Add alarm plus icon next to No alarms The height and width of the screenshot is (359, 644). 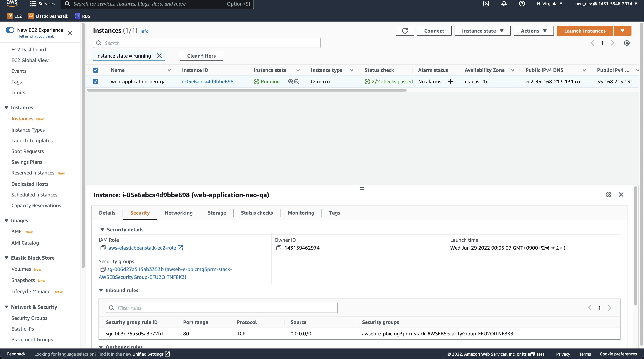[450, 82]
